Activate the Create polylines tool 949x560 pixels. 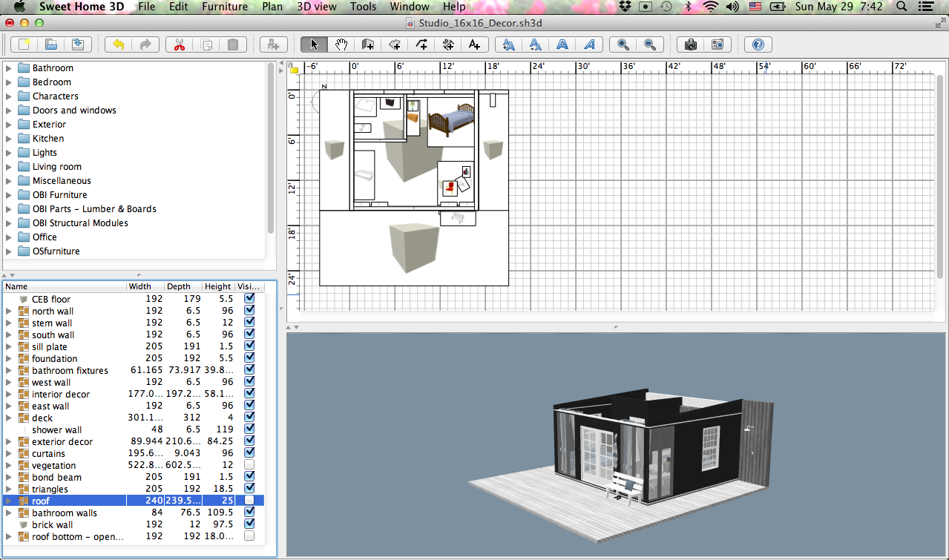tap(421, 45)
